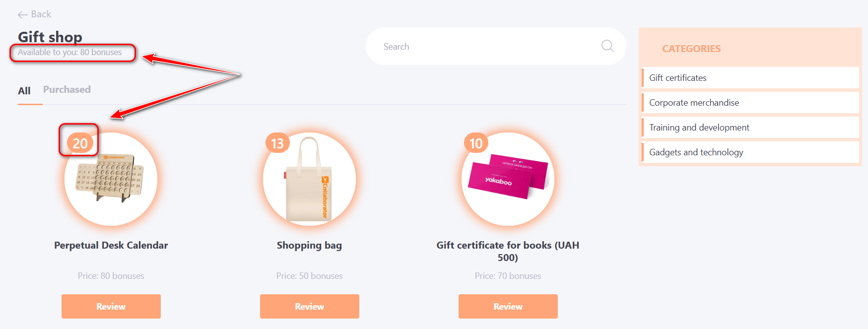The image size is (868, 329).
Task: Open Training and development category
Action: (699, 128)
